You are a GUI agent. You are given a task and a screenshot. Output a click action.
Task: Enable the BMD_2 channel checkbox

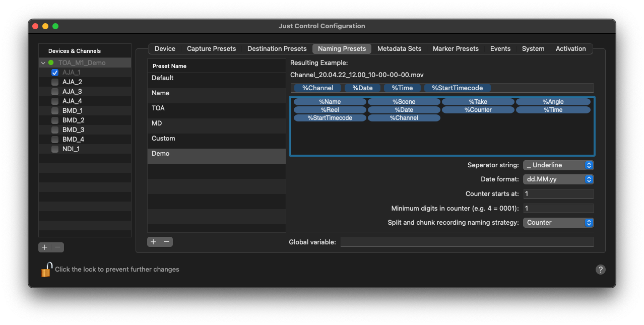click(x=55, y=120)
